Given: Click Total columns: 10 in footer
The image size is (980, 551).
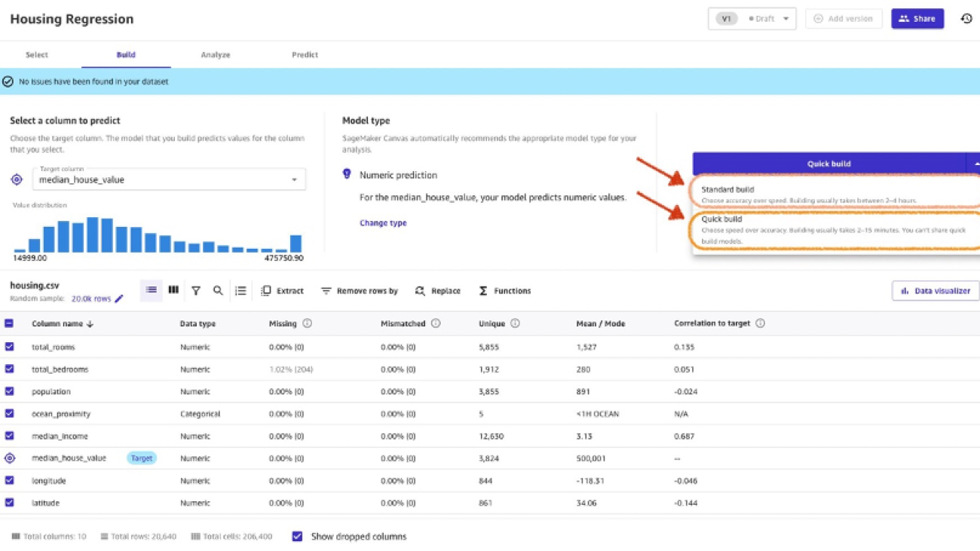Looking at the screenshot, I should point(49,537).
